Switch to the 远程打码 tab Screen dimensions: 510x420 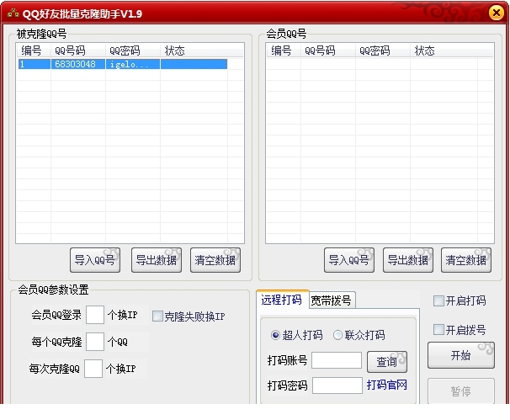(282, 300)
